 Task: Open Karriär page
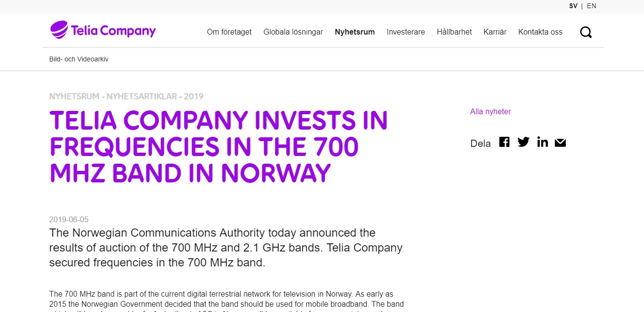(495, 32)
